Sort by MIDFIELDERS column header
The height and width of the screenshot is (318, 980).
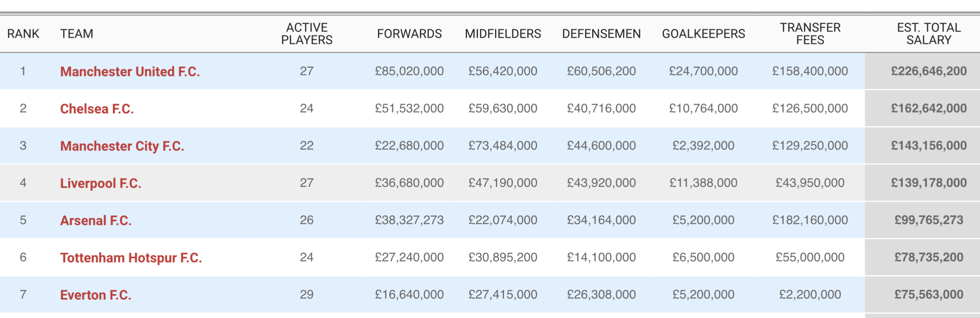point(503,34)
